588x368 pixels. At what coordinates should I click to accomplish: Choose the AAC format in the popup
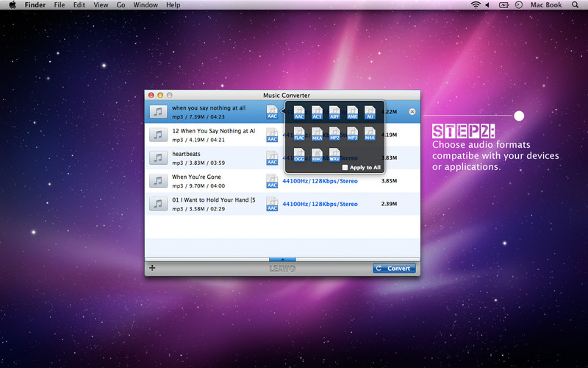click(299, 113)
